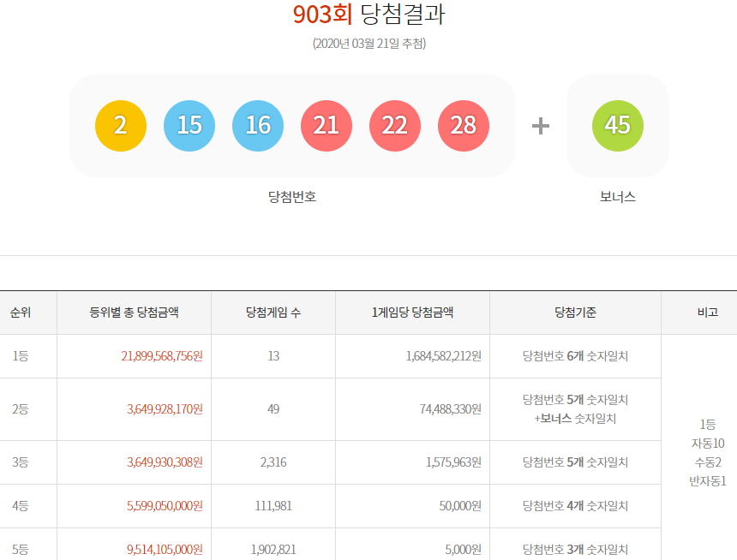
Task: Click the 당첨기준 column header
Action: 575,313
